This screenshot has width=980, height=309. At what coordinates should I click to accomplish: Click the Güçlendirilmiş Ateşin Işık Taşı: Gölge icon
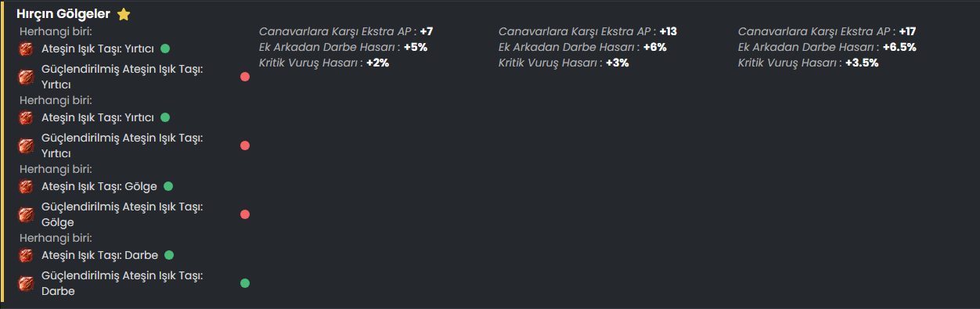[27, 214]
